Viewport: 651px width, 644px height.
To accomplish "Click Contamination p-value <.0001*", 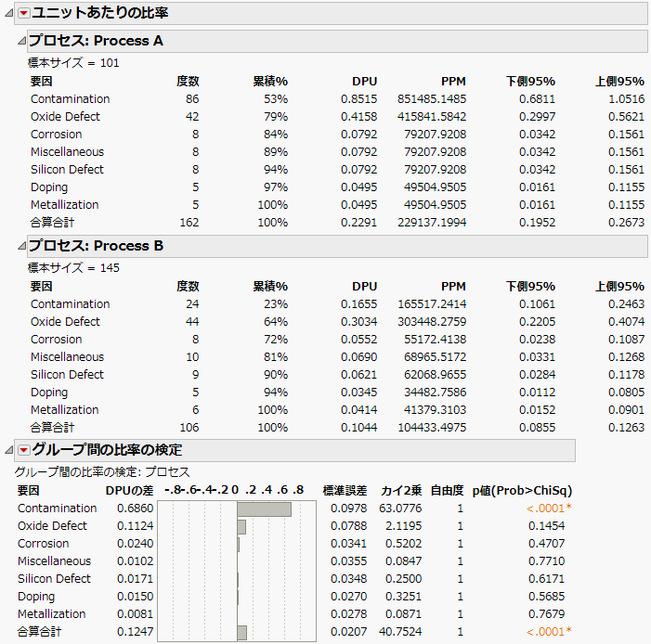I will click(x=549, y=508).
